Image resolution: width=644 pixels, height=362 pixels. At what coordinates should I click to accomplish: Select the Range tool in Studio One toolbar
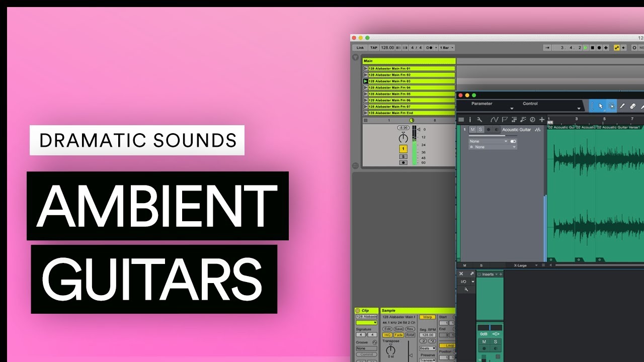pos(612,106)
